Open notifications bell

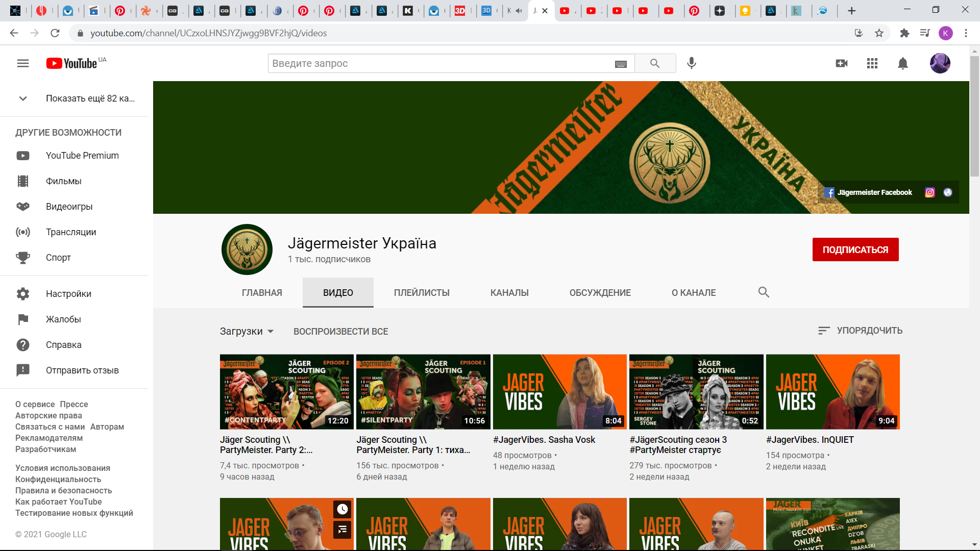(903, 63)
